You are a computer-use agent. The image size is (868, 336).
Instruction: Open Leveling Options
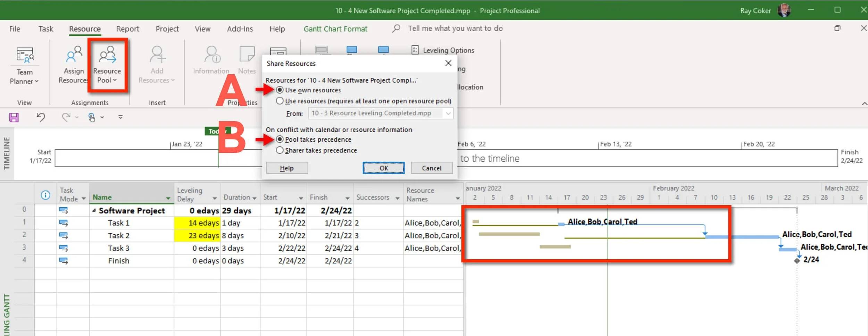click(443, 50)
